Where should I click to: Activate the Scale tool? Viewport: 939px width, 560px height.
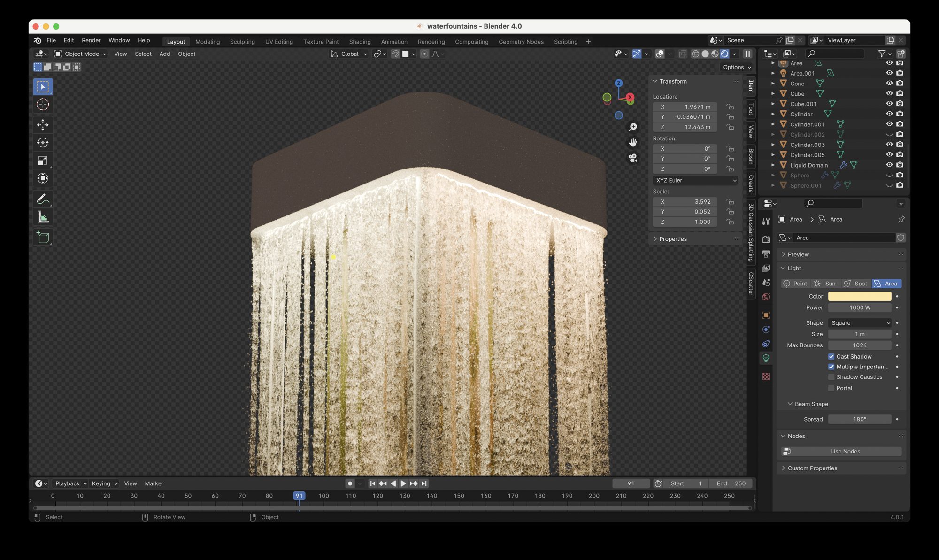click(43, 161)
